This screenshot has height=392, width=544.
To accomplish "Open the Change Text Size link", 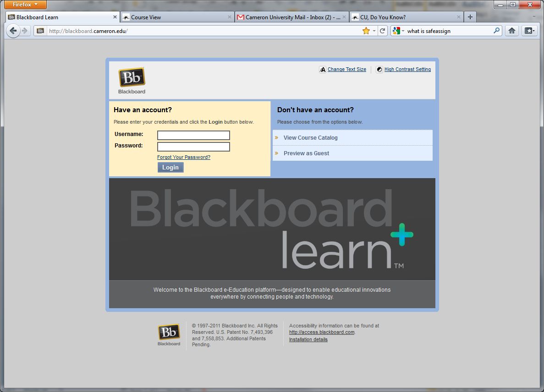I will 347,69.
